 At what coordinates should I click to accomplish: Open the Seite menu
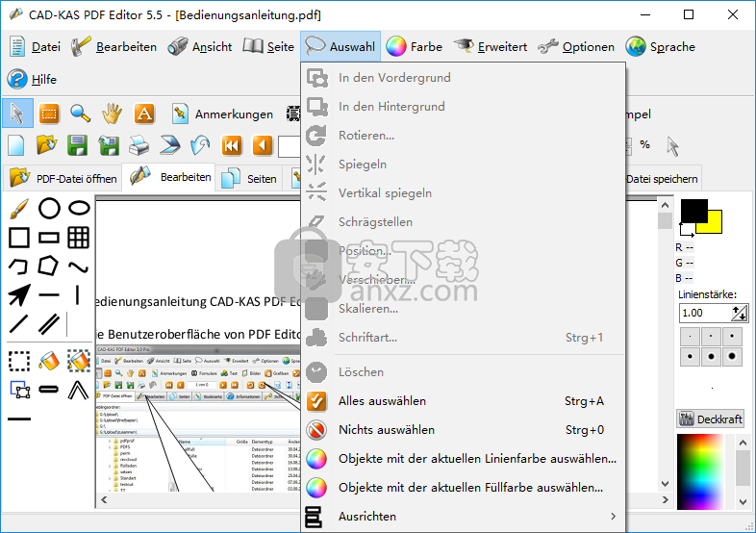(x=268, y=47)
